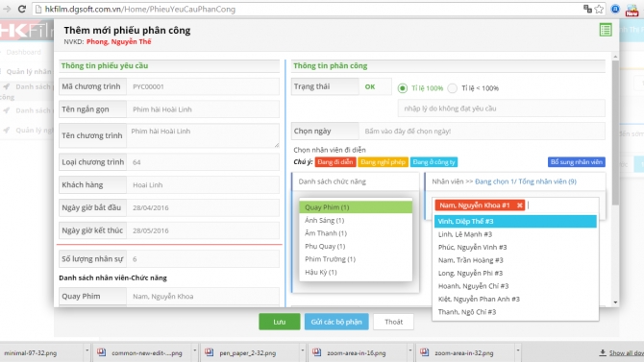Open downloaded file zoom-area-in-32.png

(x=463, y=353)
